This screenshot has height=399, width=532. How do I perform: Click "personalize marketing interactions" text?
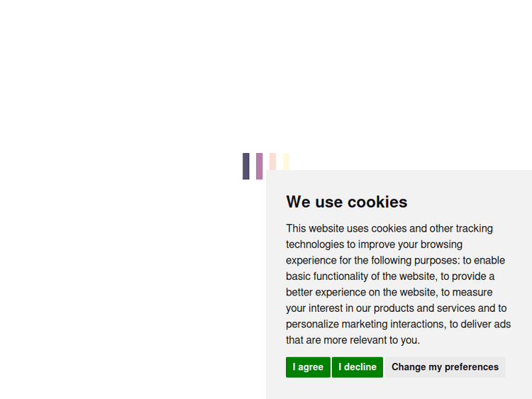coord(366,324)
